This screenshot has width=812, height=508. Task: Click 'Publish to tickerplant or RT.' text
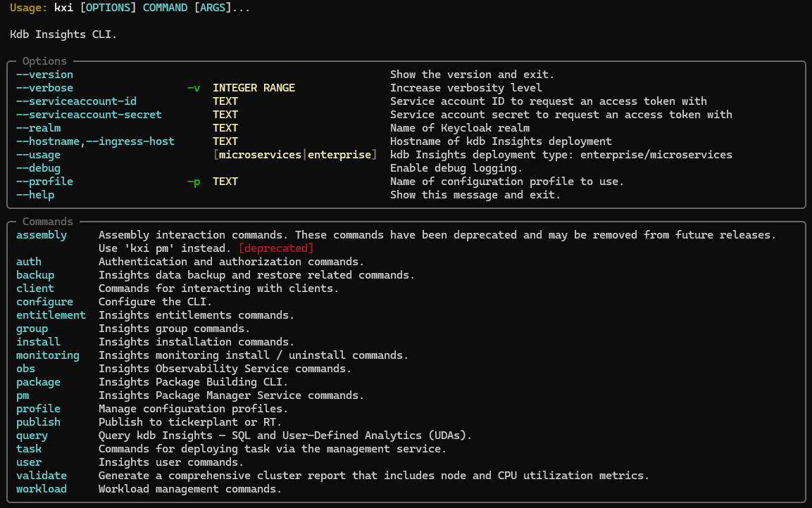190,423
